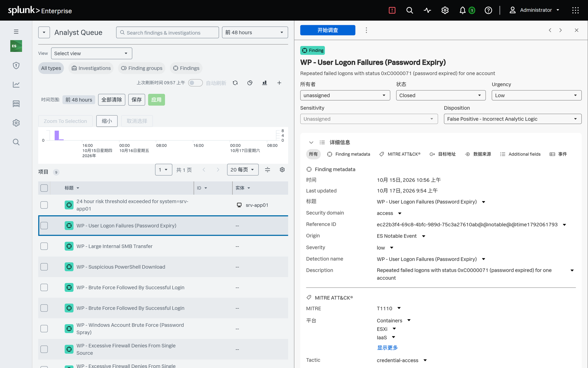The height and width of the screenshot is (368, 588).
Task: Open the apps grid icon
Action: tap(575, 10)
